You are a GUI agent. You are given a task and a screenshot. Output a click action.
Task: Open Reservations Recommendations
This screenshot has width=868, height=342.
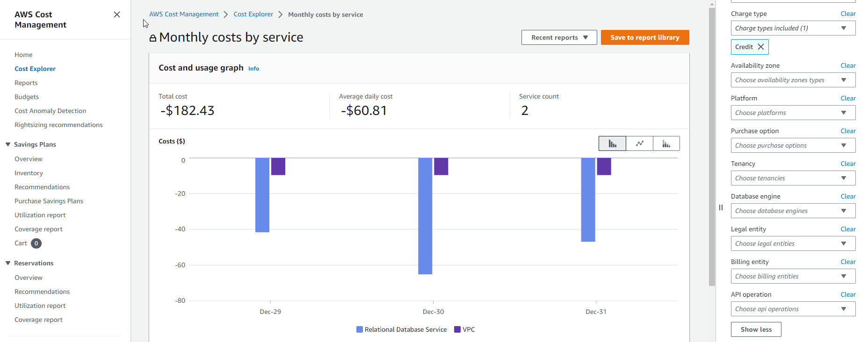coord(42,292)
